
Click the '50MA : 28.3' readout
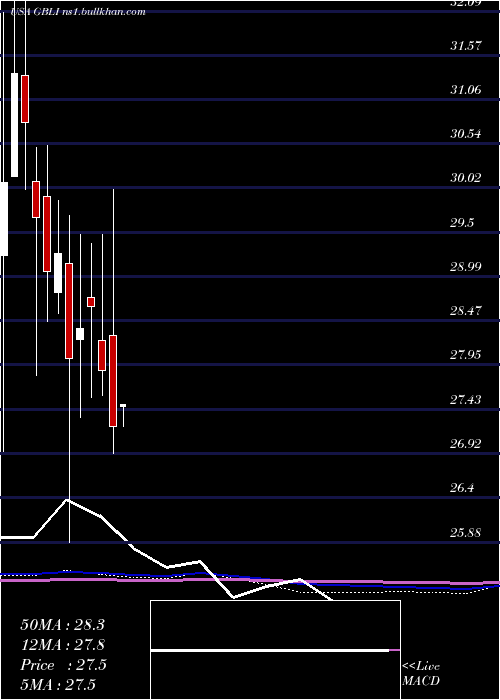click(x=62, y=625)
